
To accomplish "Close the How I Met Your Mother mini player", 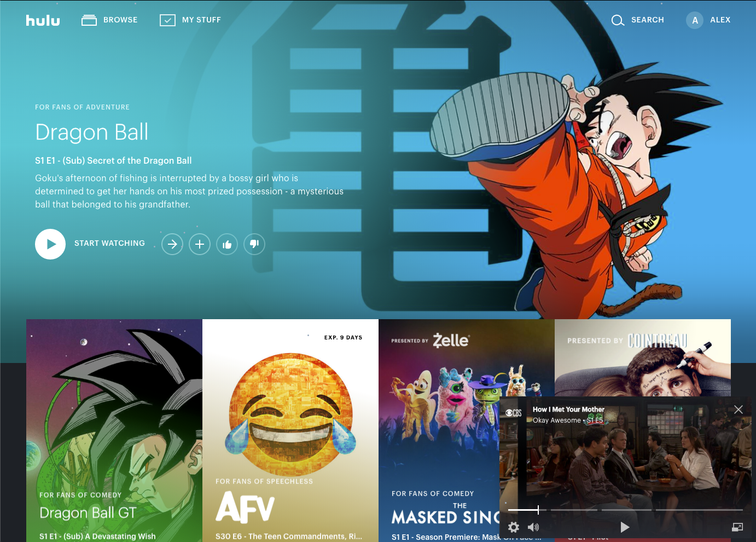I will (738, 410).
